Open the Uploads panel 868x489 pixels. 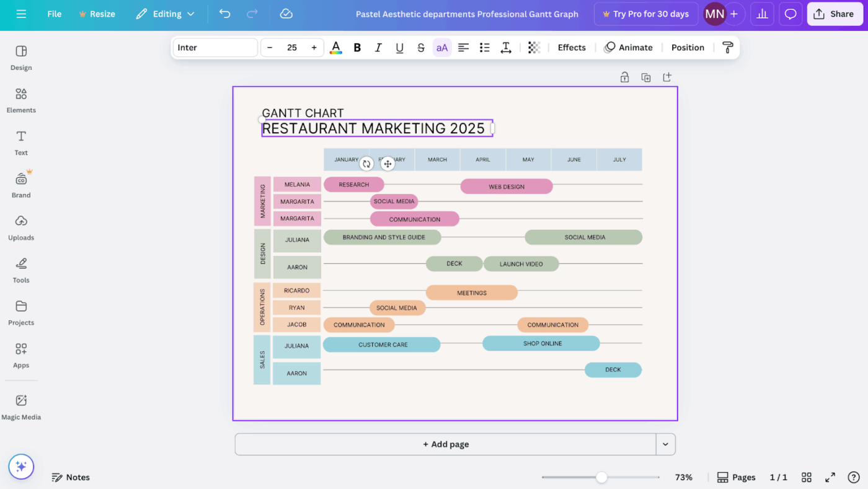21,227
